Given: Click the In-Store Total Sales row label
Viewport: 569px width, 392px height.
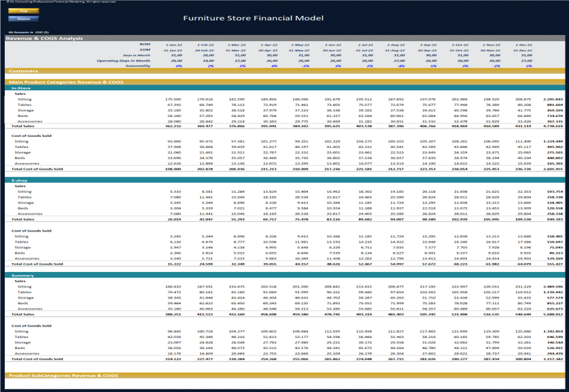Looking at the screenshot, I should pyautogui.click(x=23, y=126).
